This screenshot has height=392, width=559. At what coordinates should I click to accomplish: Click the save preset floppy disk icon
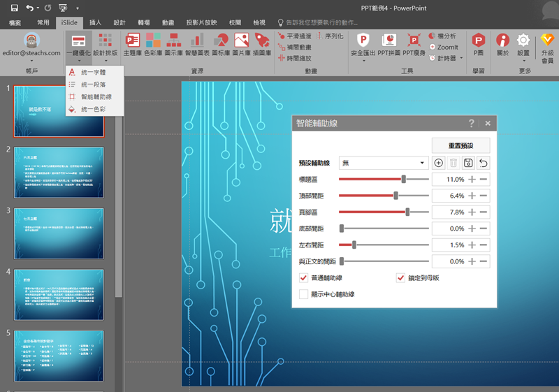tap(468, 163)
